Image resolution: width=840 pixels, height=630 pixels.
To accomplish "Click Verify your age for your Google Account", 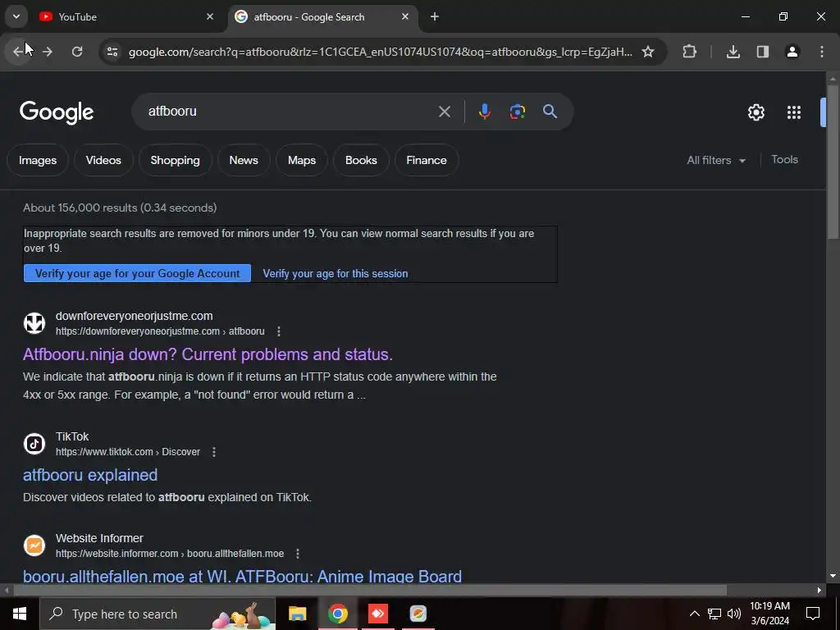I will pyautogui.click(x=137, y=273).
